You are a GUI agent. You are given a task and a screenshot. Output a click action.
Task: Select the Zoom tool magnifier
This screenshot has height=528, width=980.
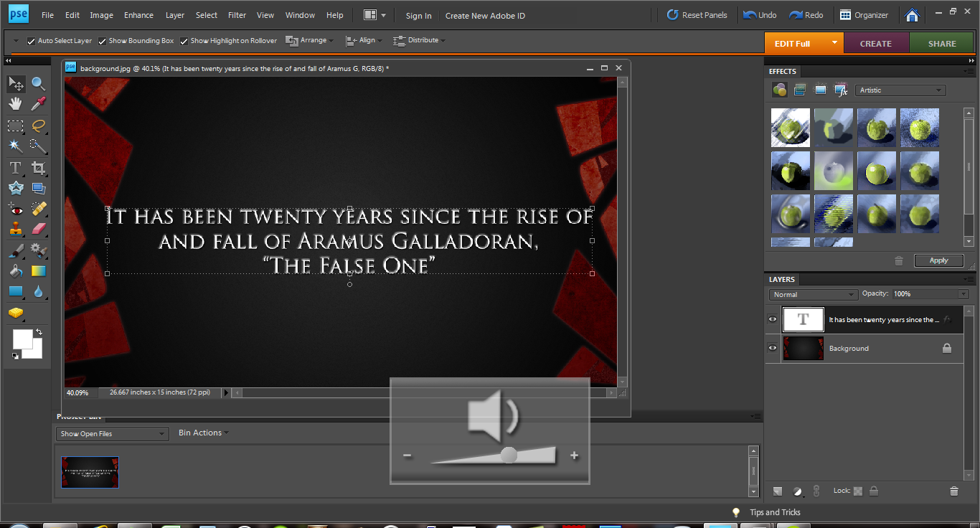point(38,84)
